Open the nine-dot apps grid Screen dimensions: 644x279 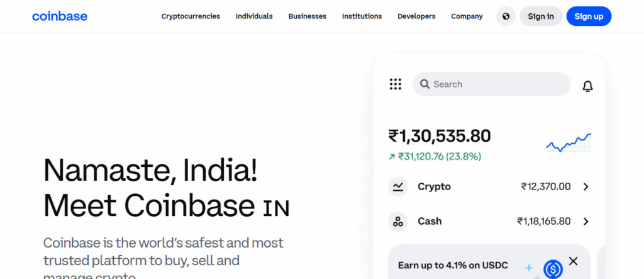396,84
